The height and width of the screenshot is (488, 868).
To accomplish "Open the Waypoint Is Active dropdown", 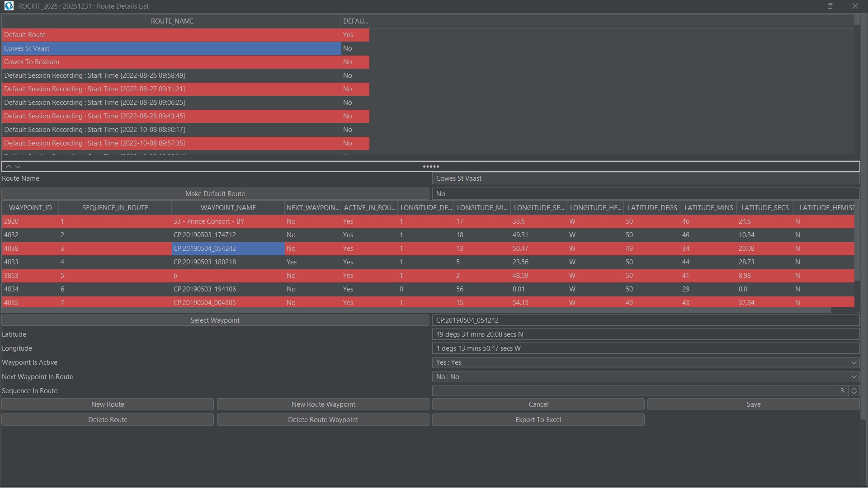I will pyautogui.click(x=854, y=362).
